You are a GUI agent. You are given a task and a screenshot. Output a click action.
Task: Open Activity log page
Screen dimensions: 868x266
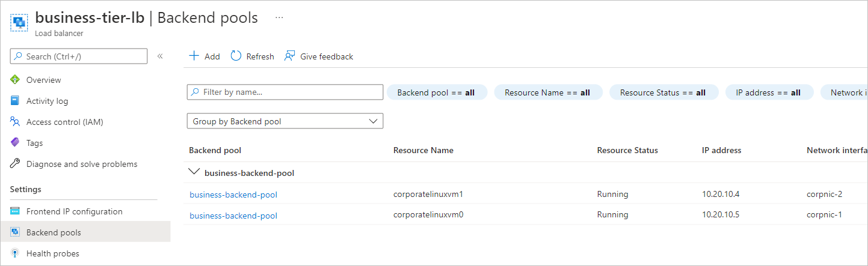click(x=47, y=101)
